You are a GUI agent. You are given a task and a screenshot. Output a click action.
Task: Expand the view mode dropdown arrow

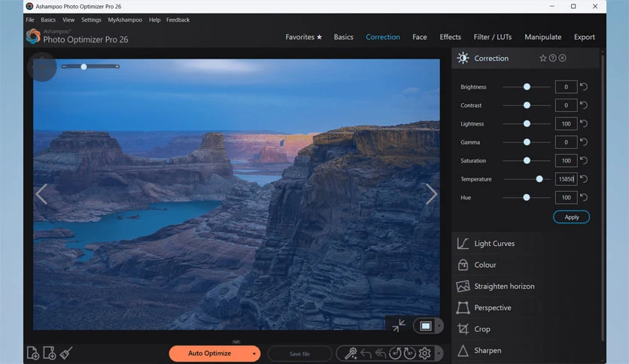(439, 326)
